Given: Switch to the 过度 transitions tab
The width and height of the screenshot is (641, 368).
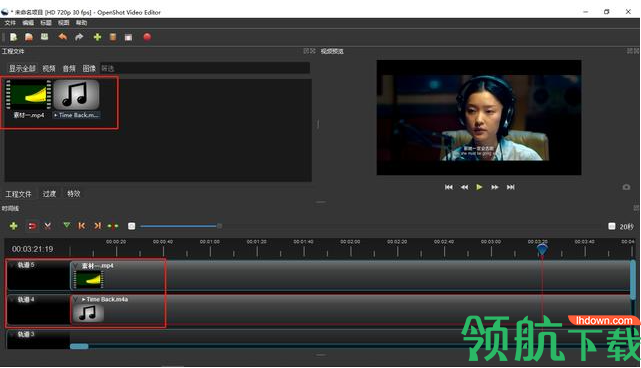Looking at the screenshot, I should point(49,194).
